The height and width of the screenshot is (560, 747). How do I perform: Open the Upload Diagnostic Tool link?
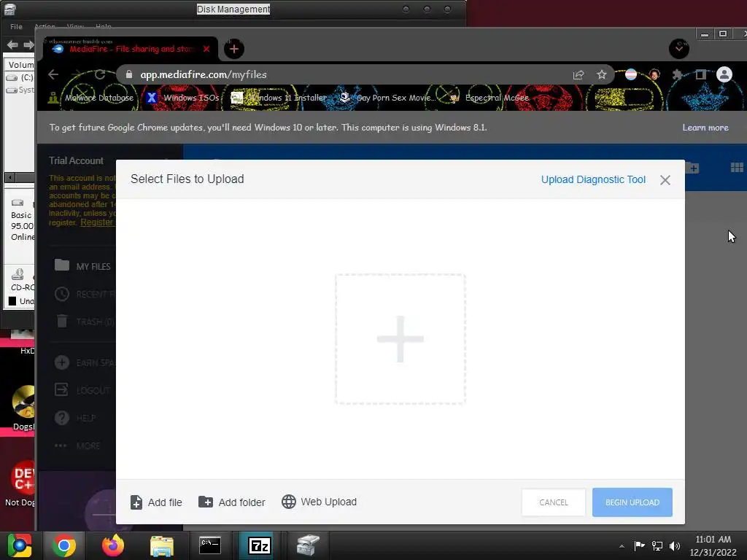click(x=593, y=179)
